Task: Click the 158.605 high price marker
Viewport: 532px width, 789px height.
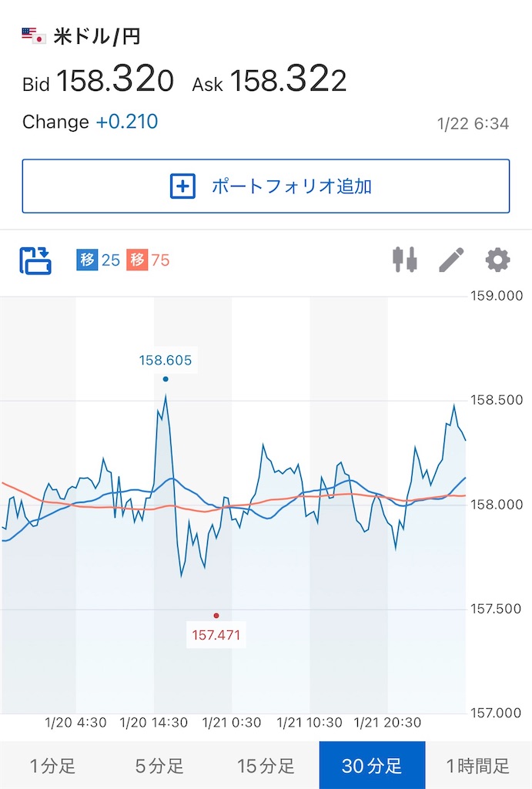Action: point(166,360)
